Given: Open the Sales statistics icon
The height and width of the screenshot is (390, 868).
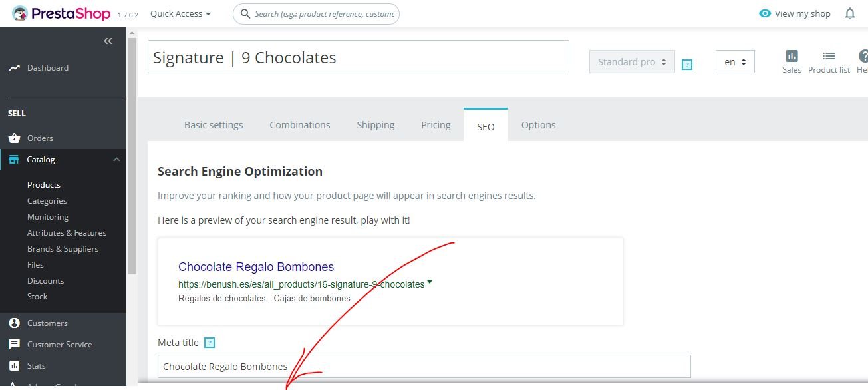Looking at the screenshot, I should click(792, 56).
